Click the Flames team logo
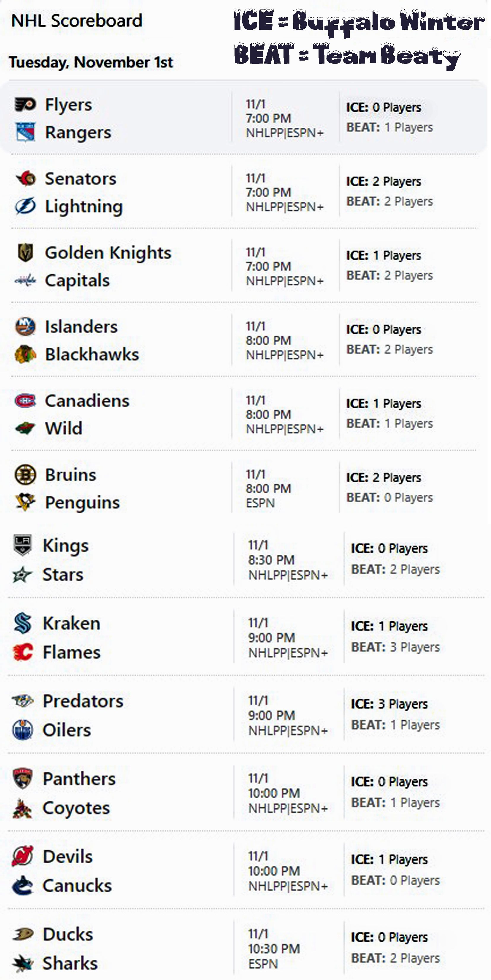Screen dimensions: 491x980 point(23,652)
